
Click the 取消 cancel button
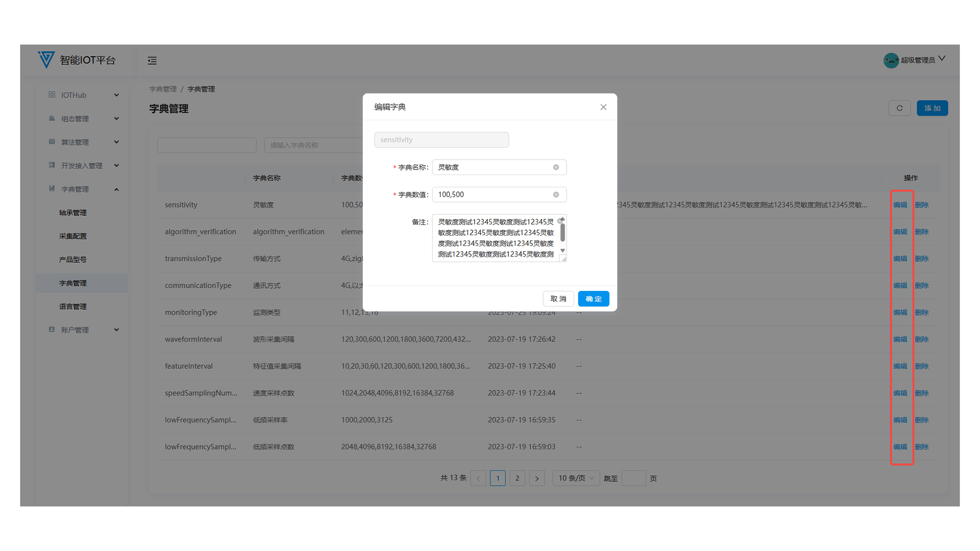coord(558,299)
